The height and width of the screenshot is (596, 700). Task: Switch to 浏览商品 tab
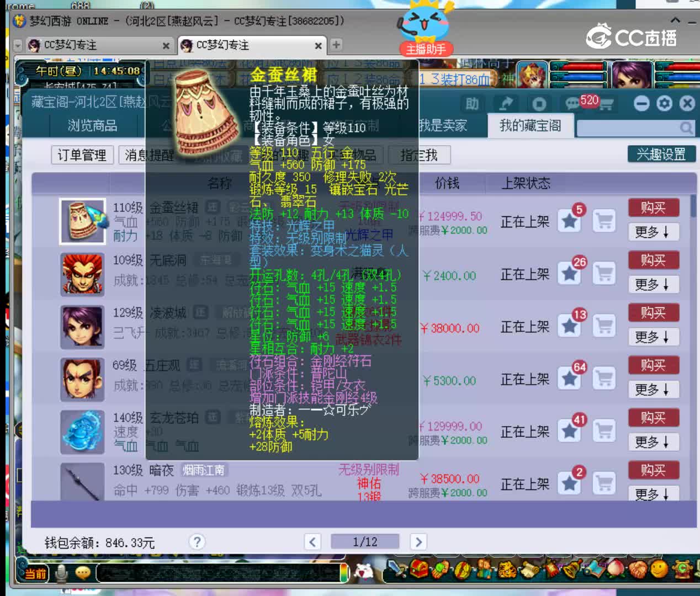click(92, 126)
